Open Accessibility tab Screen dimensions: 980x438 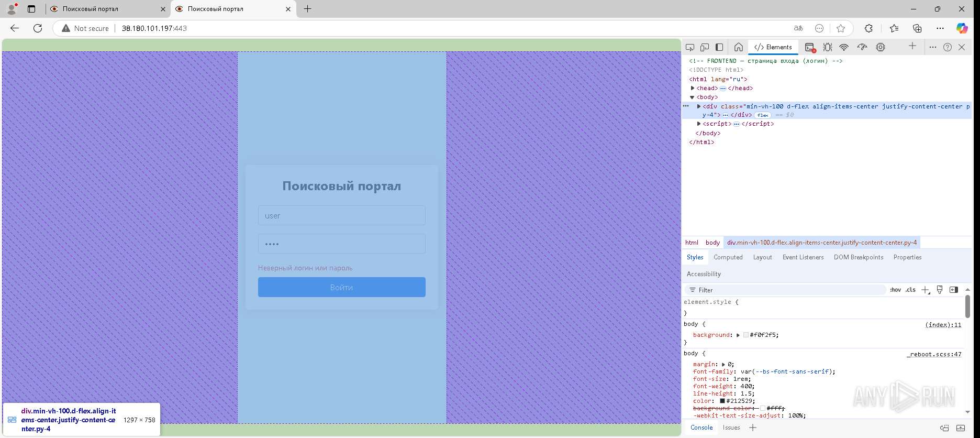pos(704,274)
